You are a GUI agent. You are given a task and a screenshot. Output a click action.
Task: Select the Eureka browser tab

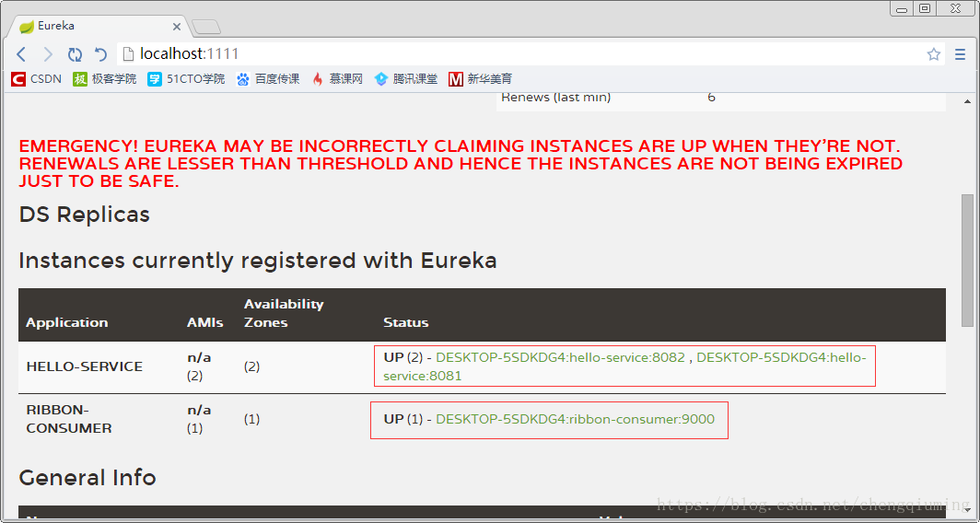pyautogui.click(x=100, y=27)
